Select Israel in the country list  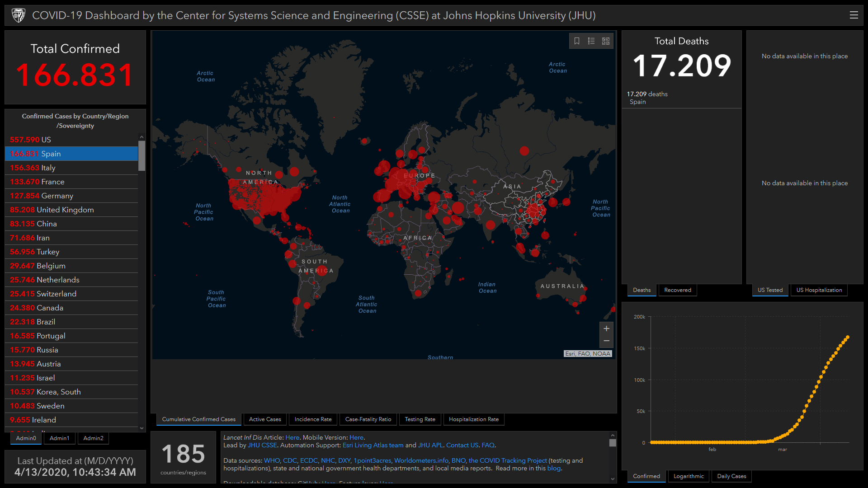[71, 378]
